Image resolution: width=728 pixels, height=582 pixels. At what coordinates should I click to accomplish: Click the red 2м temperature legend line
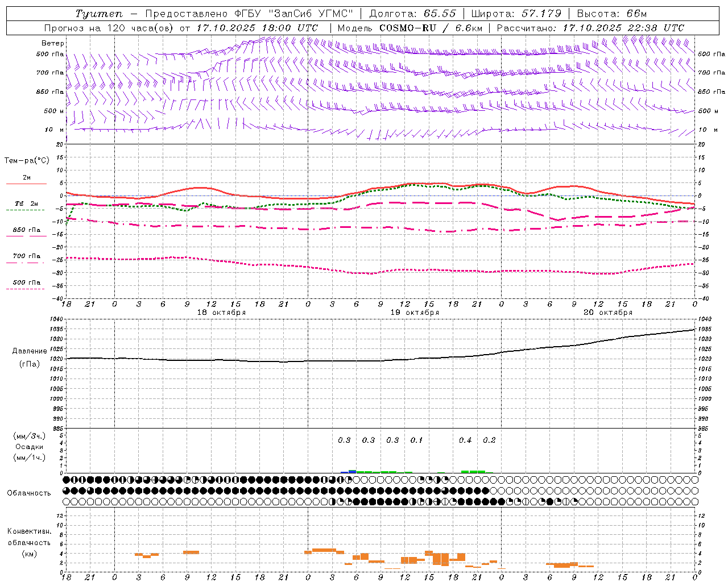[x=26, y=184]
